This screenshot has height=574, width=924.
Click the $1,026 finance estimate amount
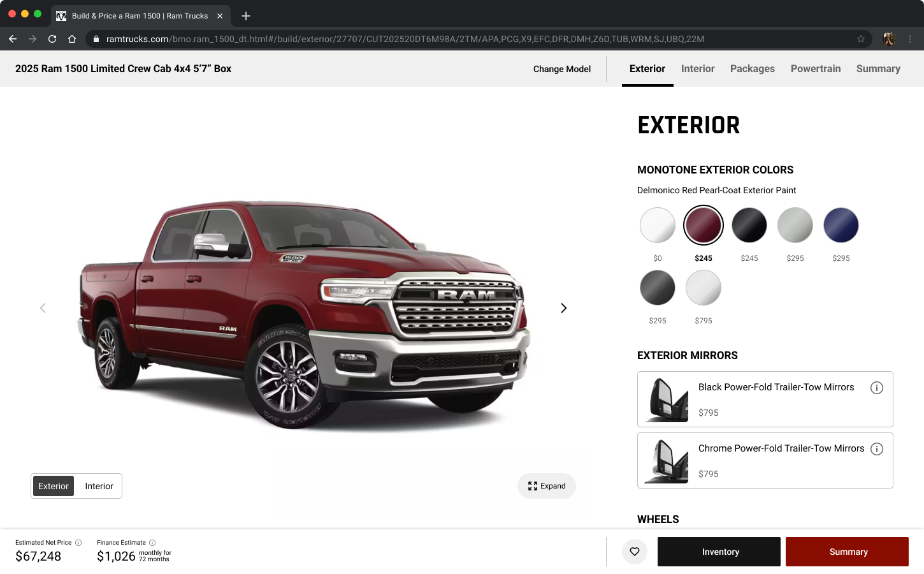tap(116, 556)
